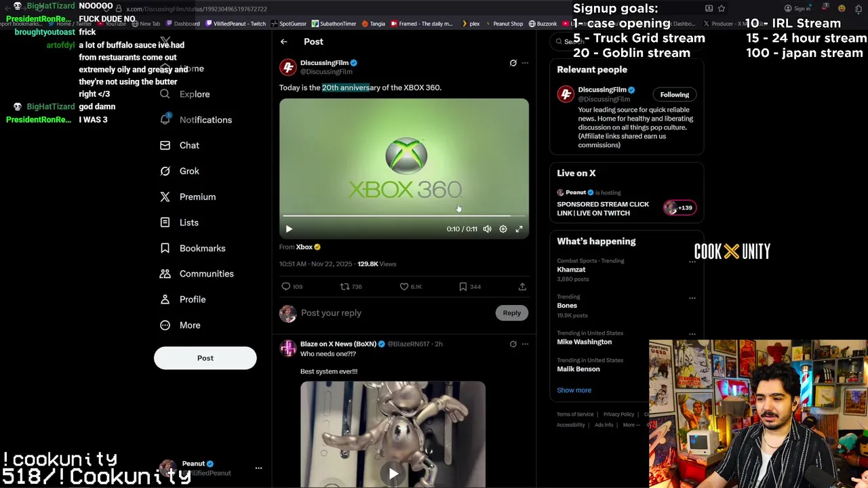Image resolution: width=868 pixels, height=488 pixels.
Task: Open Grok in the sidebar
Action: pyautogui.click(x=180, y=171)
